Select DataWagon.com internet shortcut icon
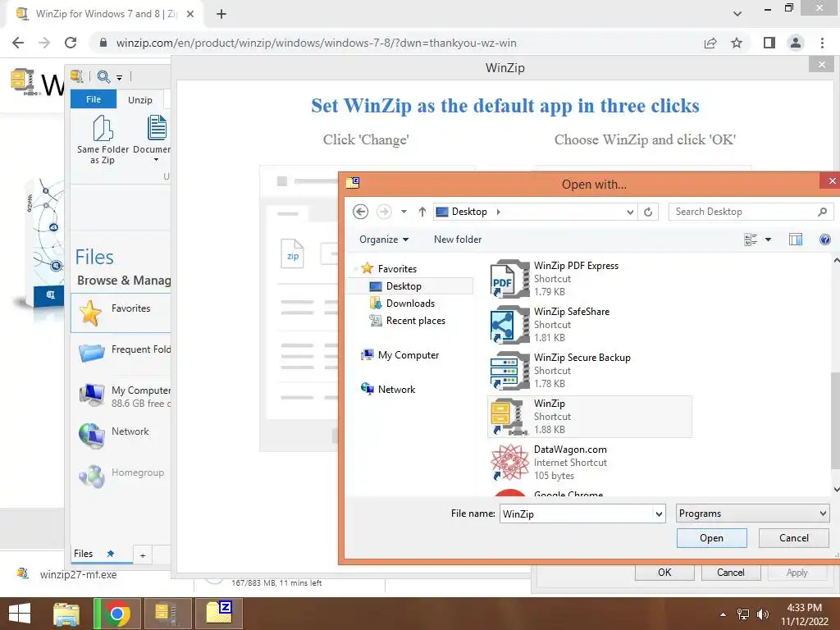This screenshot has width=840, height=630. pos(509,463)
